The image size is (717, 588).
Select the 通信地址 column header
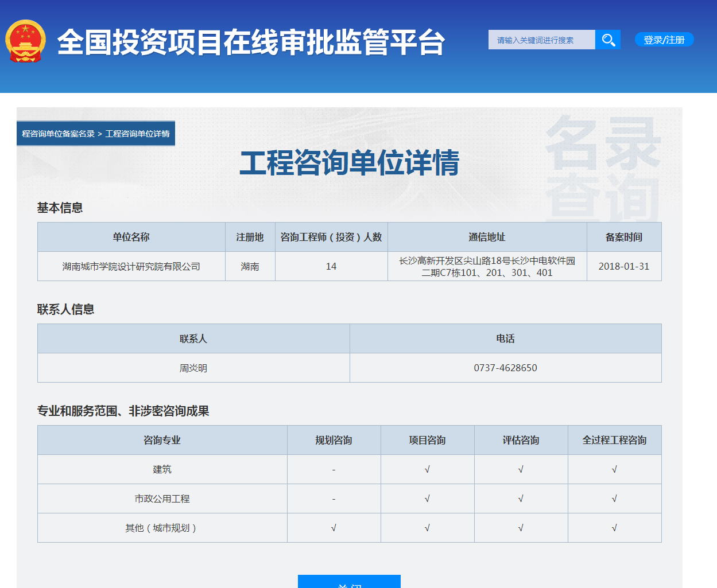coord(487,237)
